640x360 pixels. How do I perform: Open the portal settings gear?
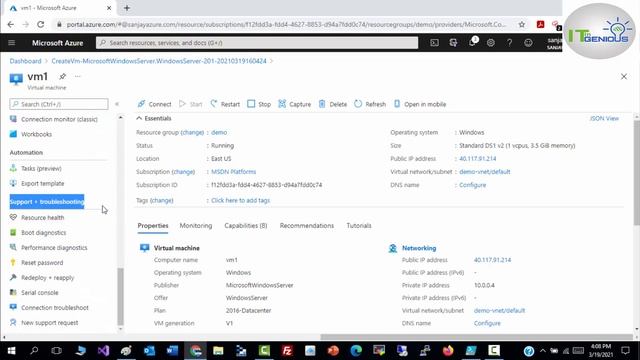coord(491,43)
